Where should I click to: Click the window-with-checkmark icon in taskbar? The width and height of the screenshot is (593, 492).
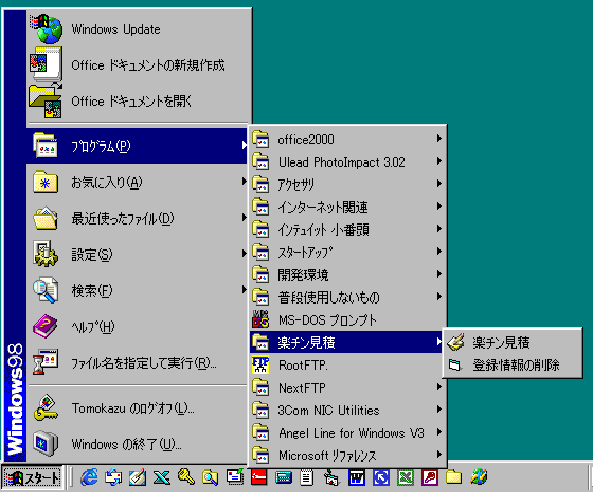point(235,477)
